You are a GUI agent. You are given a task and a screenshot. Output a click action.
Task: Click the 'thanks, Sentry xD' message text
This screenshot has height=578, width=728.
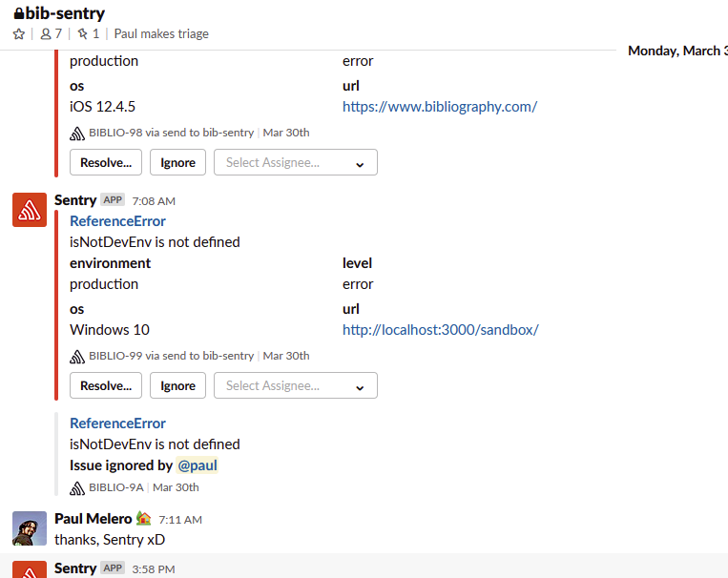pyautogui.click(x=110, y=540)
